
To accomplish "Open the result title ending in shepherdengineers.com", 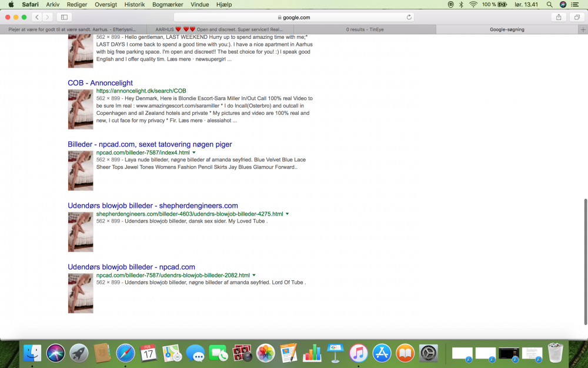I will tap(153, 205).
